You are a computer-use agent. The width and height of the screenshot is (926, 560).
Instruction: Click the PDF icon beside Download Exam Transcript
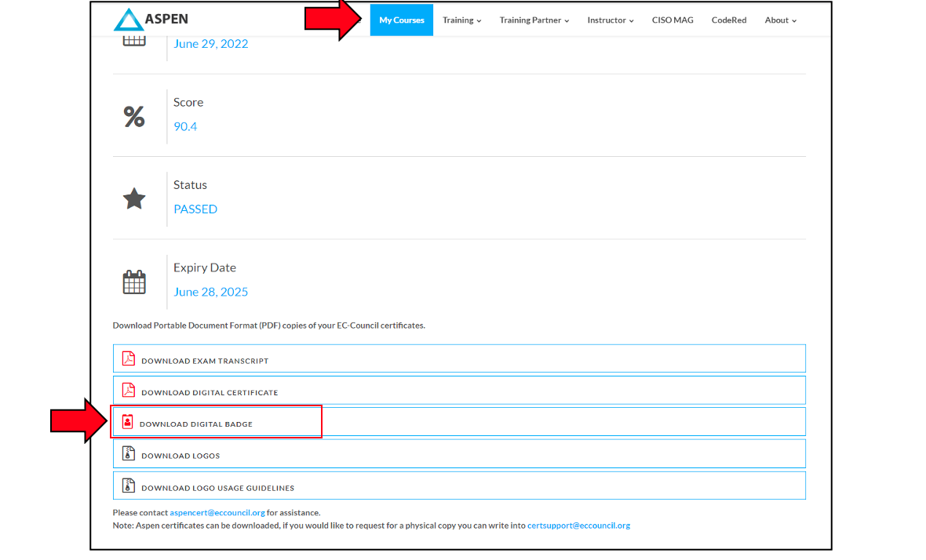click(129, 359)
